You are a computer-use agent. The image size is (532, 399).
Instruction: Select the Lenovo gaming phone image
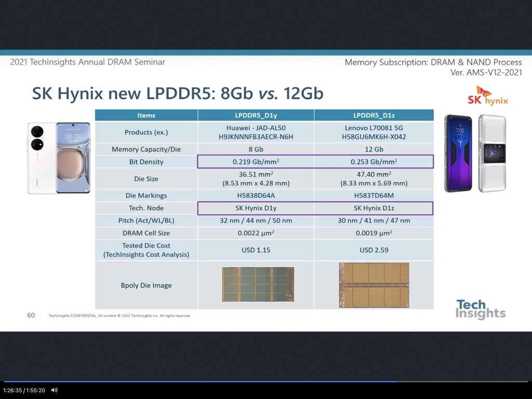(x=475, y=153)
